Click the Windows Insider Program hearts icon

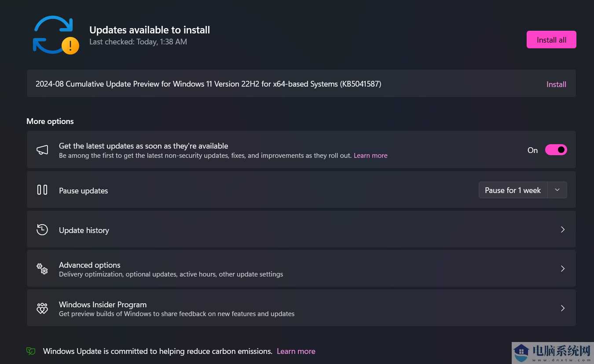click(x=42, y=308)
